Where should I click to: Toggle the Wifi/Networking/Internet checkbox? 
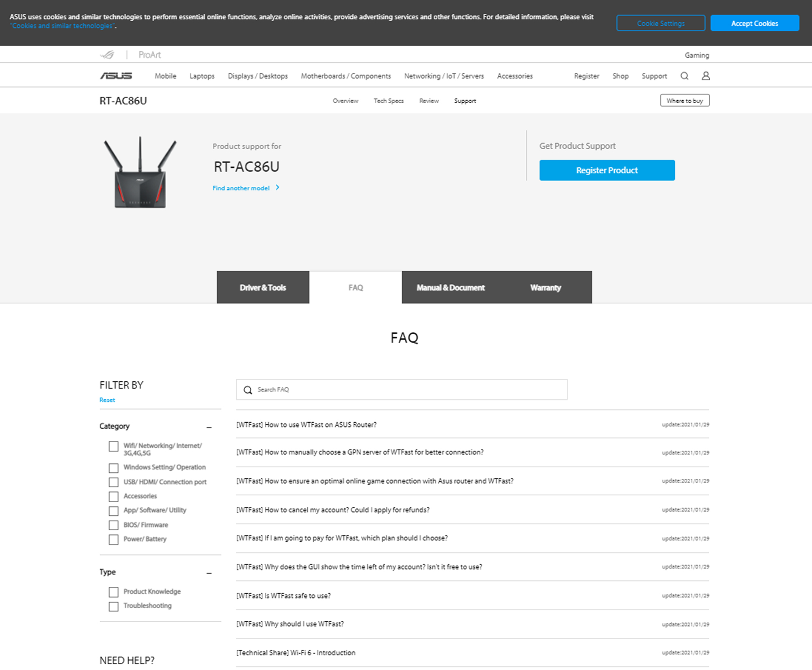pos(112,445)
